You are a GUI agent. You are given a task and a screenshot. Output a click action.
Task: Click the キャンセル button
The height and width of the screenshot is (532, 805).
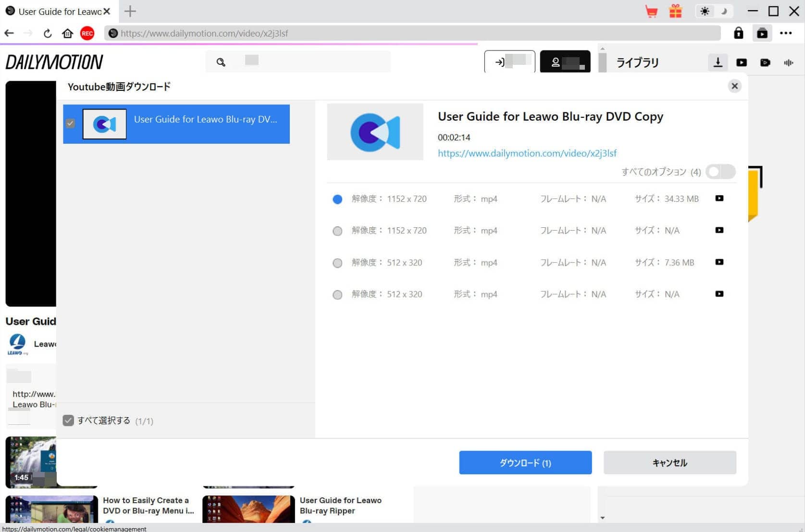pos(669,462)
